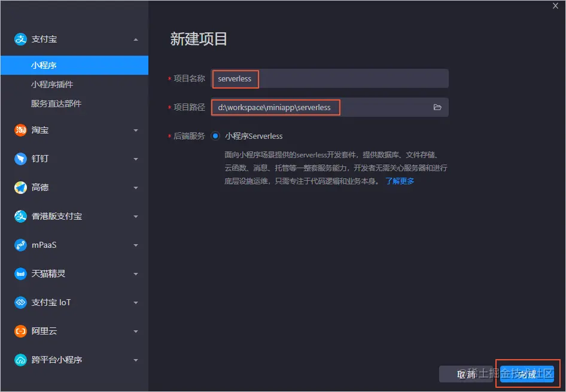Expand the 高德 section arrow
566x392 pixels.
136,188
